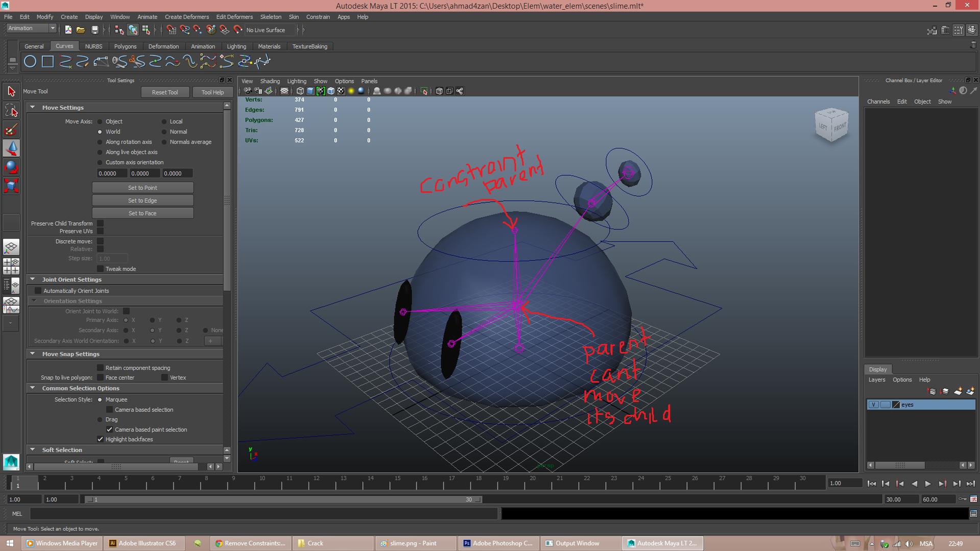This screenshot has height=551, width=980.
Task: Toggle the eyes layer visibility checkbox
Action: point(873,404)
